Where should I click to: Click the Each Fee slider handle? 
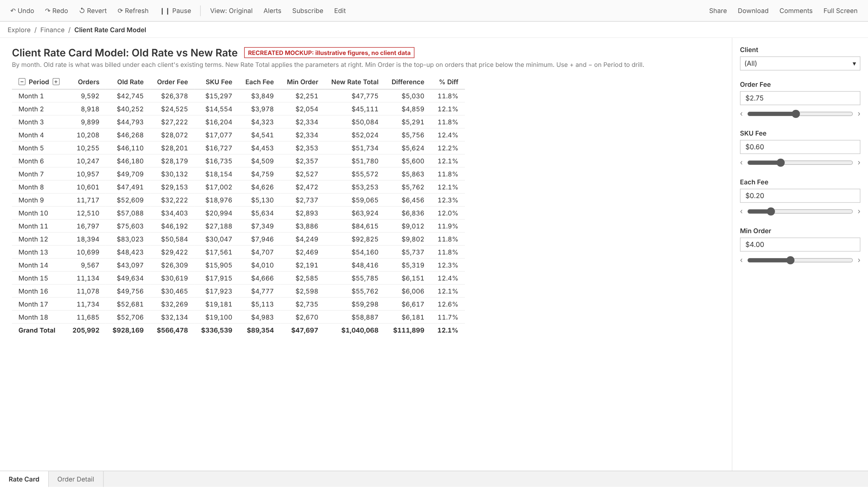[771, 211]
